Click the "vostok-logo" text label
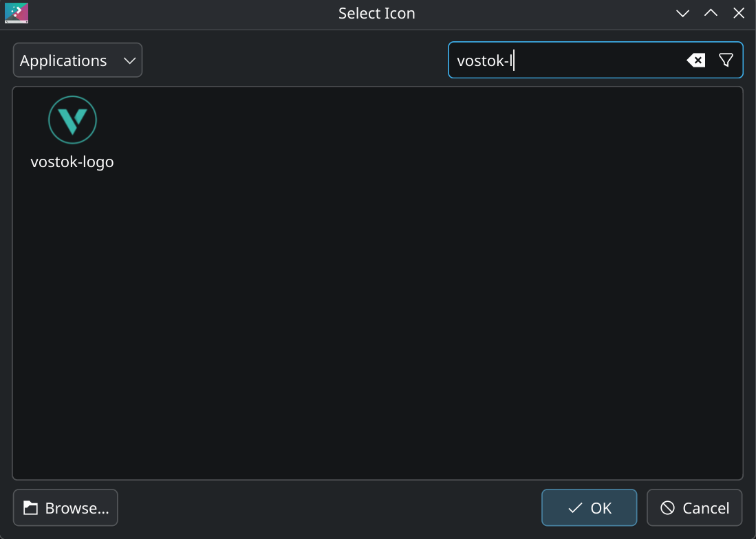 [72, 162]
